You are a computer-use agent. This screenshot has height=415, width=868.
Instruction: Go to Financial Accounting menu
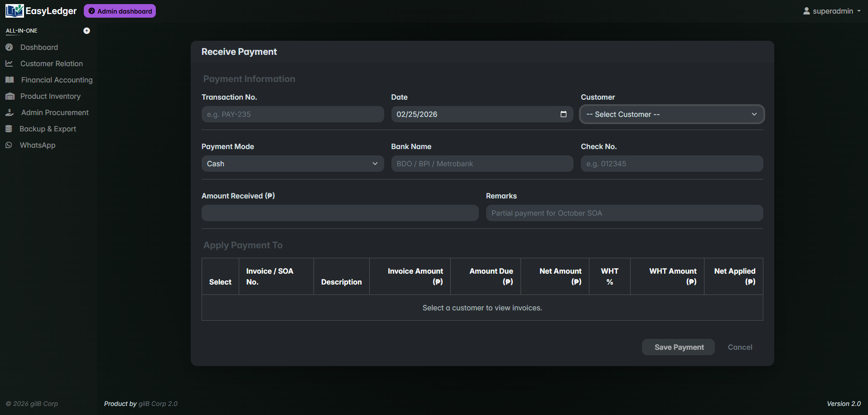coord(57,80)
